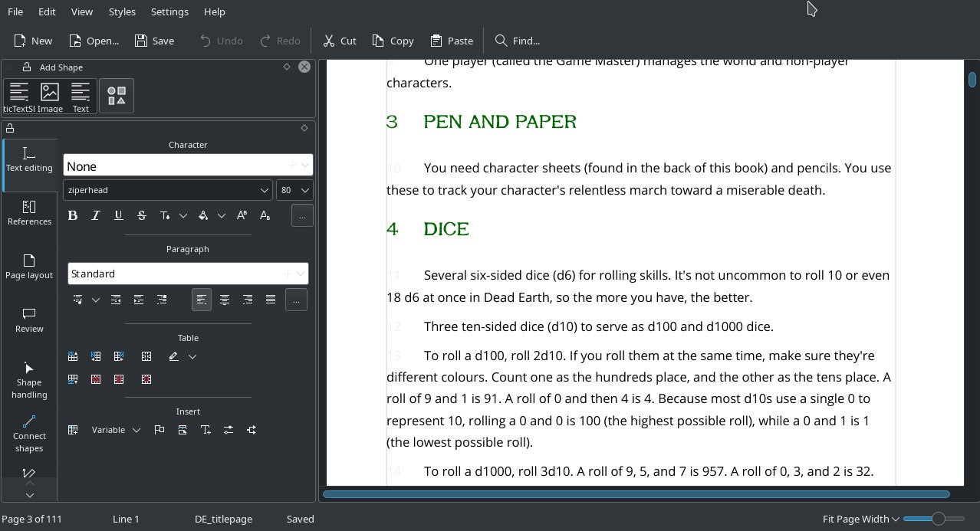Open the Styles menu

122,11
